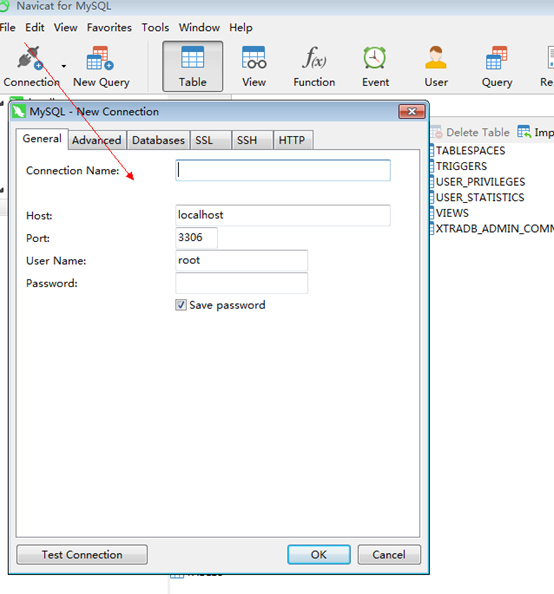554x594 pixels.
Task: Open the Edit menu
Action: pyautogui.click(x=34, y=28)
